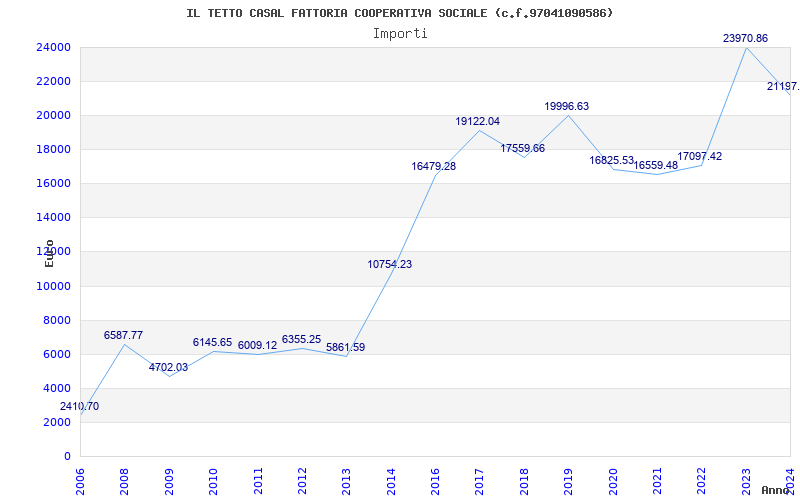Click the y-axis value 20000

(x=53, y=115)
